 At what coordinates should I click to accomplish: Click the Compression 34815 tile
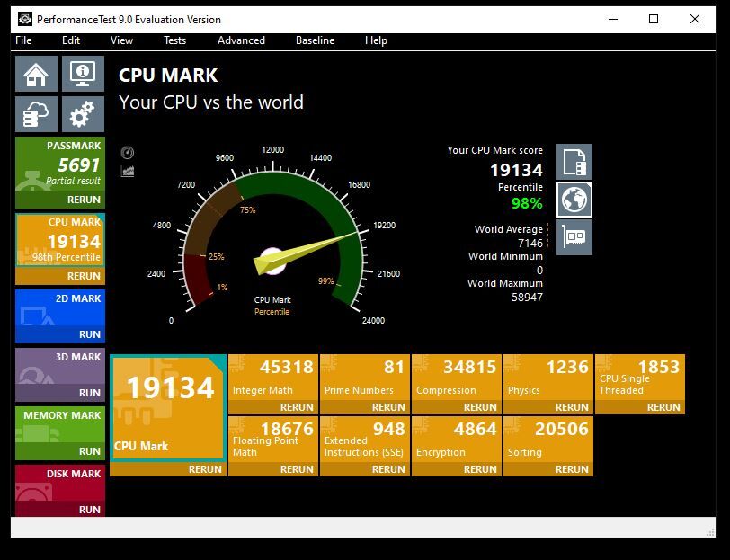tap(457, 378)
